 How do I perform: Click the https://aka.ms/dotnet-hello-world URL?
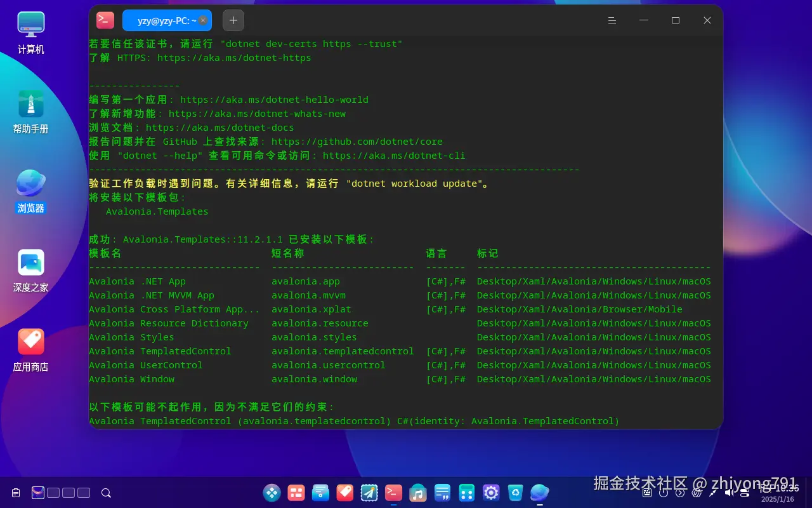[274, 100]
